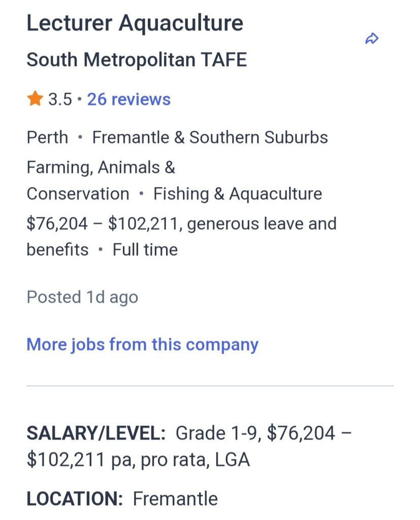Click the Fremantle value beside LOCATION
420x520 pixels.
175,499
